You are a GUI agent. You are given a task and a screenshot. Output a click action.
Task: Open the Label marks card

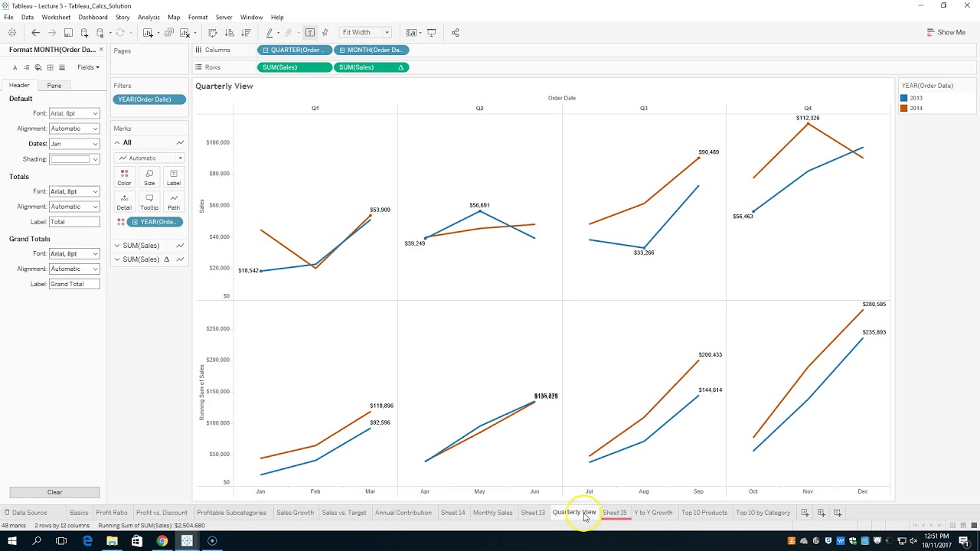tap(174, 178)
